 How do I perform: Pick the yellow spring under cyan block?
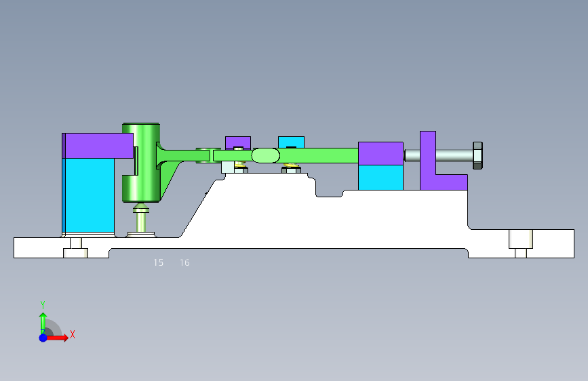point(291,165)
